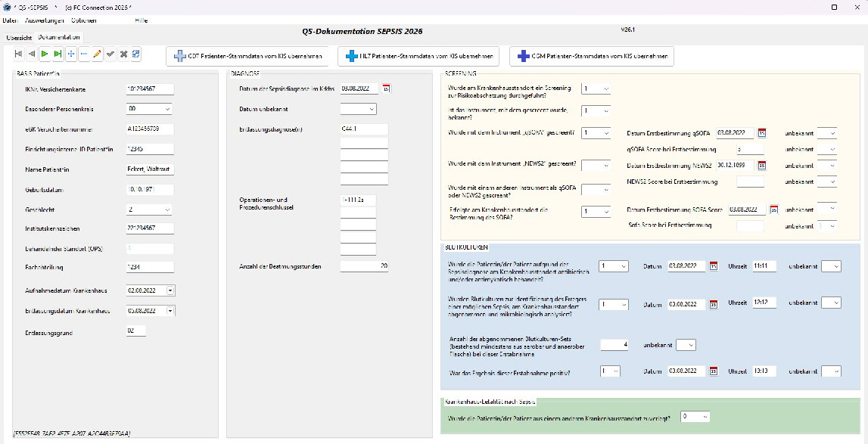Open dropdown for NEWS2 gescreent question
The height and width of the screenshot is (444, 868).
[606, 165]
